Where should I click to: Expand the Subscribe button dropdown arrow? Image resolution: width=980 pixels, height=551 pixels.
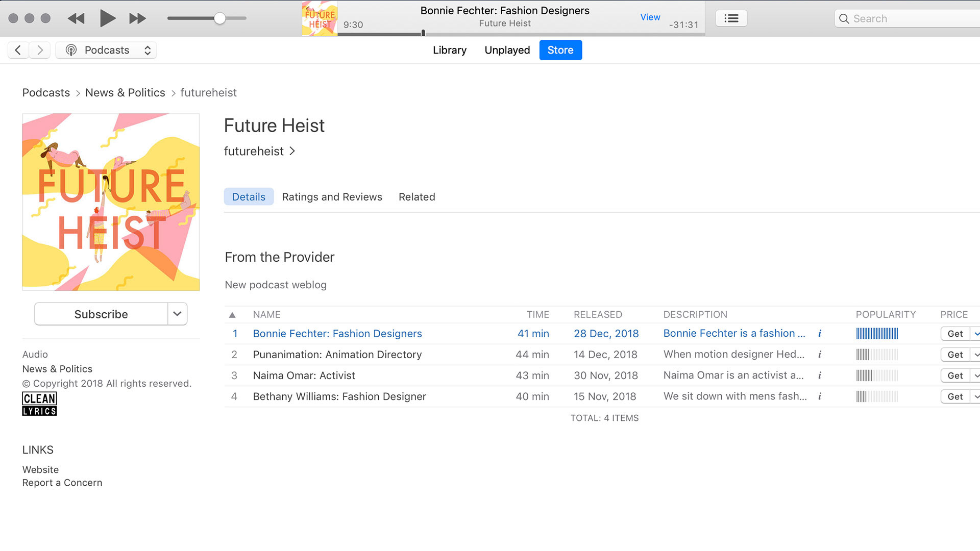click(x=177, y=314)
